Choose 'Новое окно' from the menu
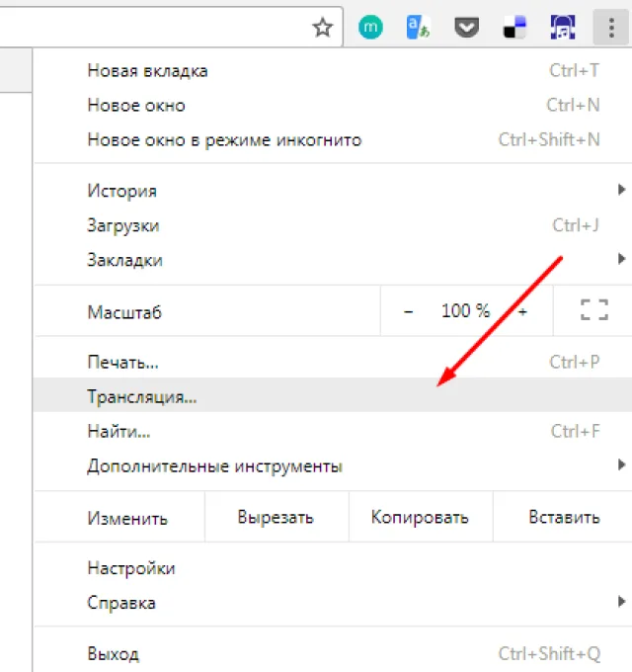Viewport: 632px width, 672px height. 333,106
